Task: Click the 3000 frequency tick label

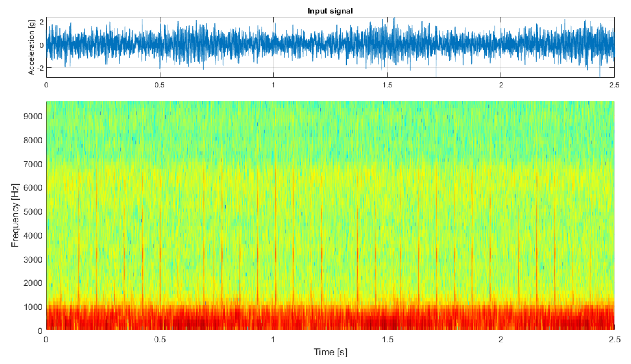Action: click(33, 259)
